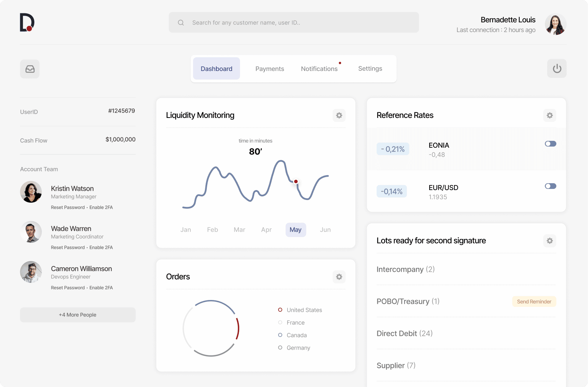Click Wade Warren's name

[x=71, y=229]
